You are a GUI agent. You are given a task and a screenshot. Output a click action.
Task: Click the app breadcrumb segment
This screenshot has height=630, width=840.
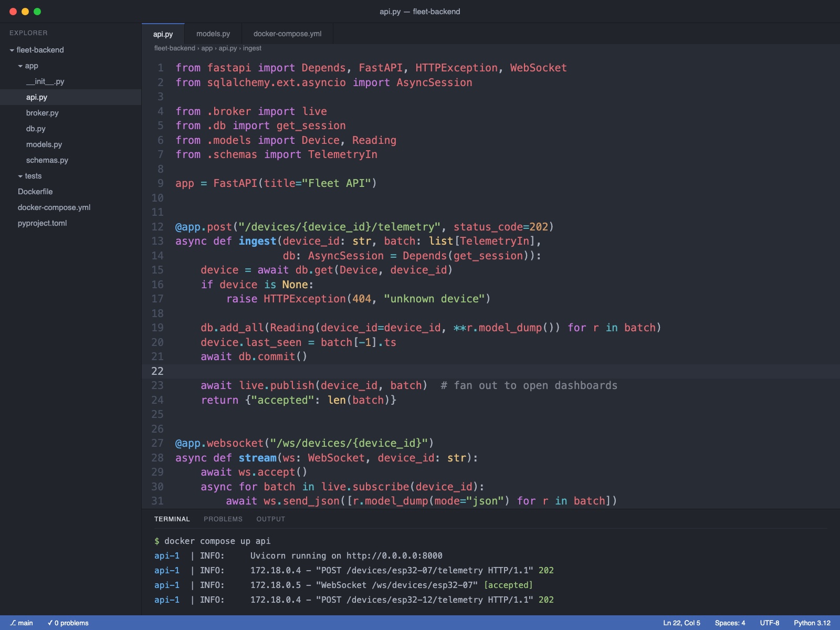point(207,48)
